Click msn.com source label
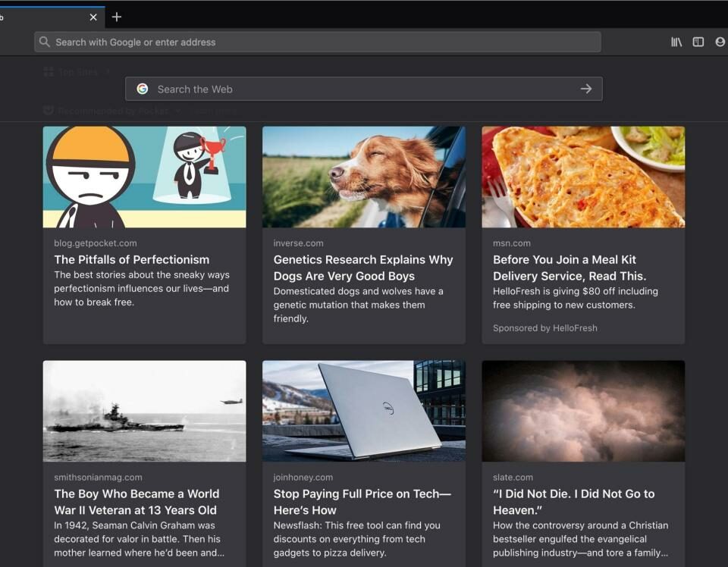 (512, 243)
